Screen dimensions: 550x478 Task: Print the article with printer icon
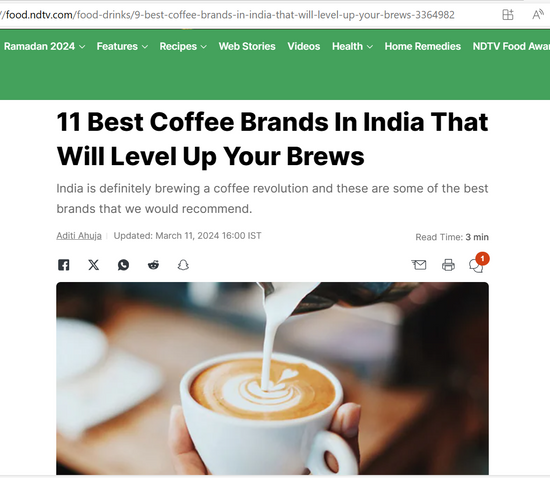(x=448, y=265)
